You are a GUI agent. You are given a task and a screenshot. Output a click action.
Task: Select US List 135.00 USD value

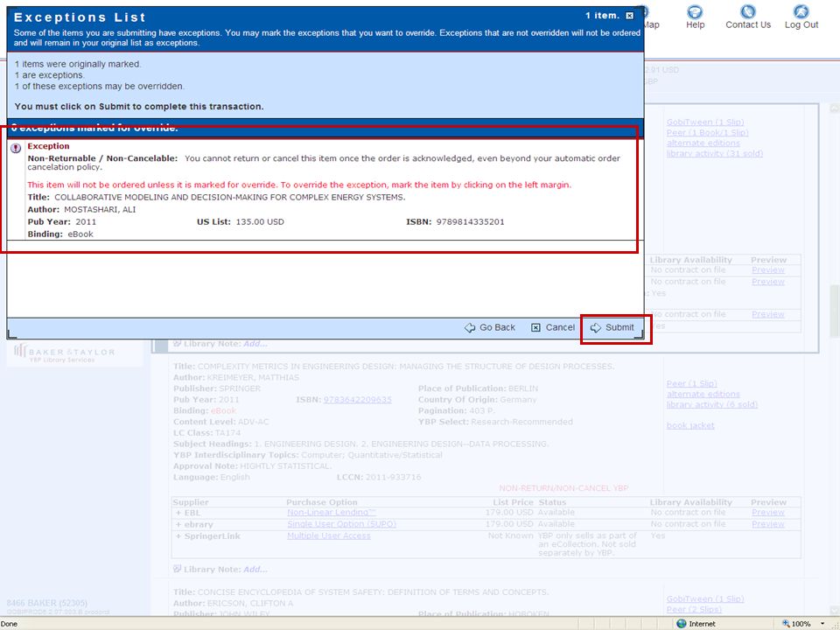tap(260, 221)
